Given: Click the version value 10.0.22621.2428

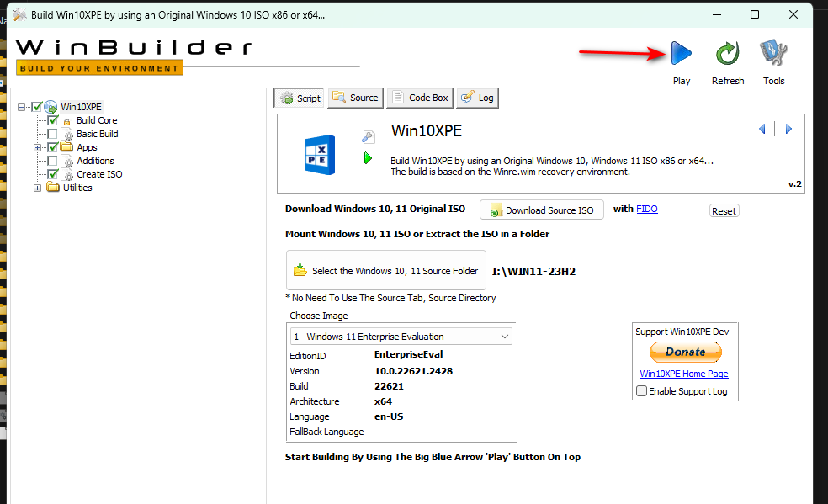Looking at the screenshot, I should [413, 371].
